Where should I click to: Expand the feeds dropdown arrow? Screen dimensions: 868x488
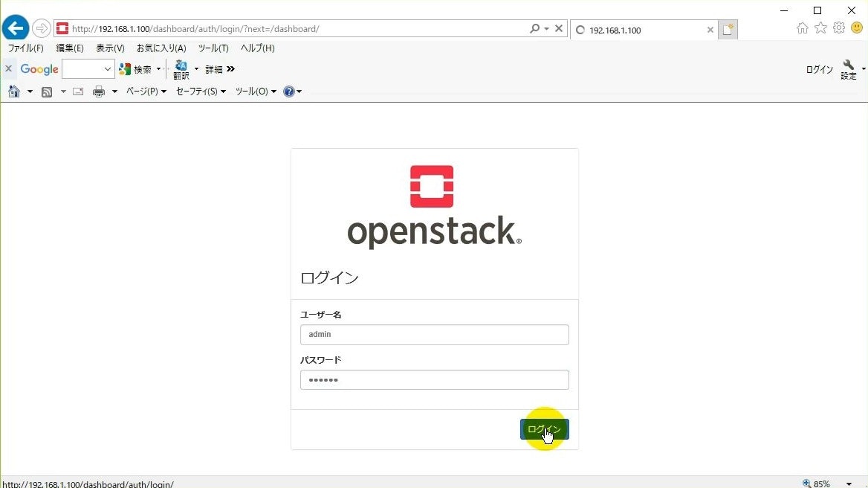coord(63,91)
